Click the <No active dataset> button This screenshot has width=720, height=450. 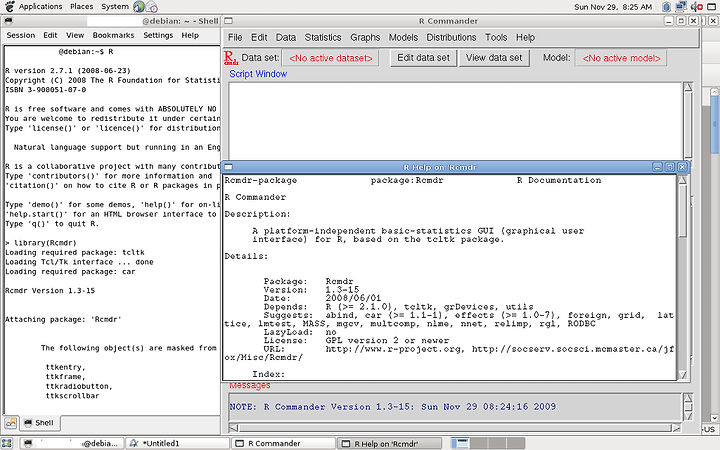tap(331, 58)
